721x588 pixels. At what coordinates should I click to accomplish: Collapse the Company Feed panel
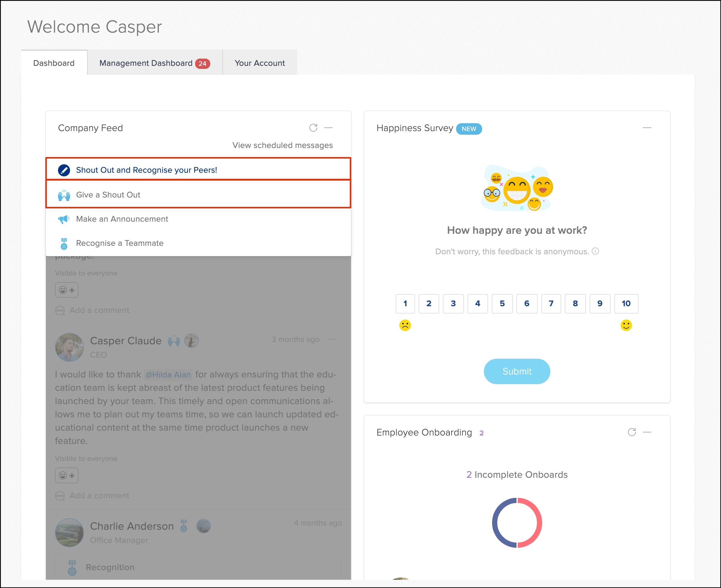(x=328, y=128)
